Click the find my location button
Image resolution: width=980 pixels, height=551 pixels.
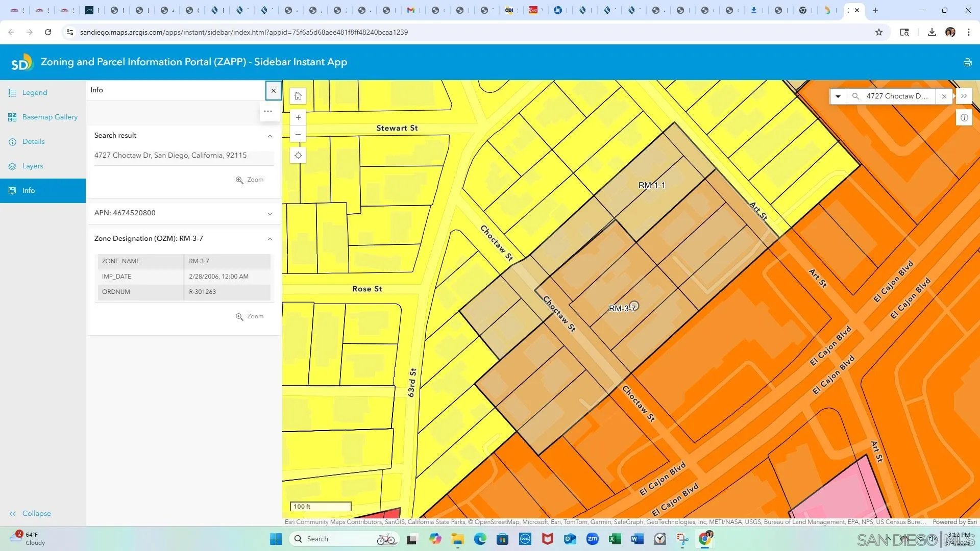point(298,156)
